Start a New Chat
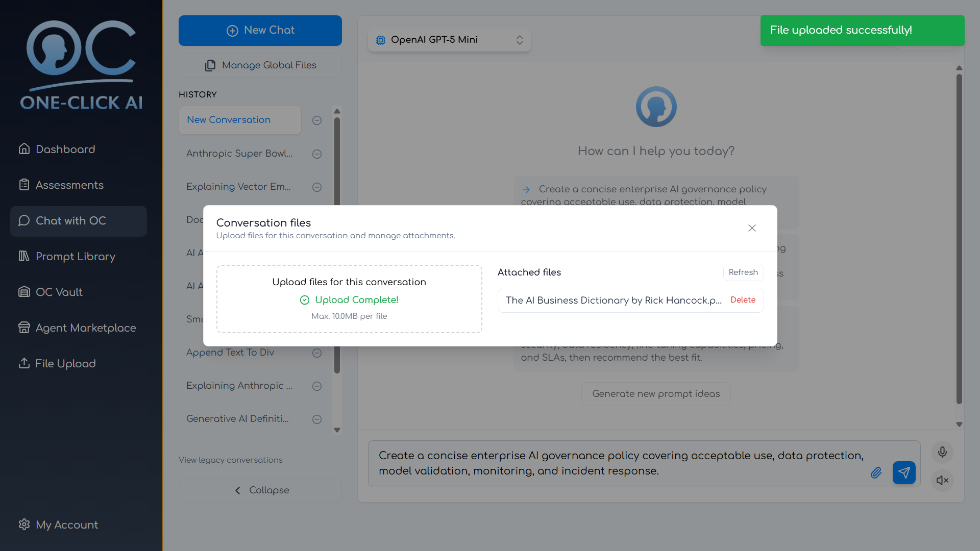The image size is (980, 551). coord(260,30)
